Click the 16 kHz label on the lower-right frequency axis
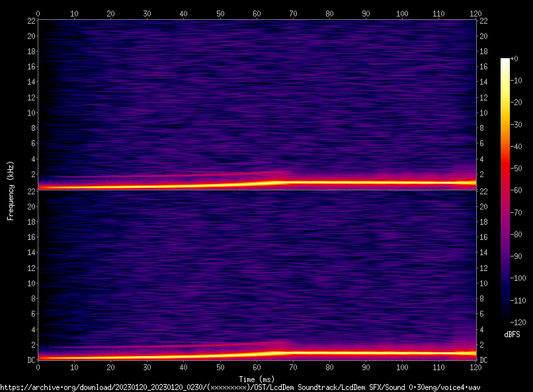This screenshot has width=533, height=392. pyautogui.click(x=483, y=237)
